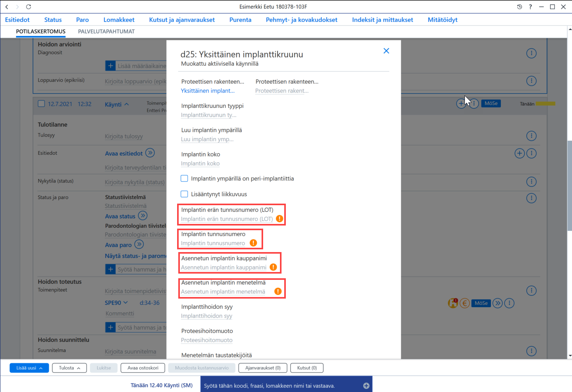This screenshot has width=572, height=392.
Task: Click the Avaa ostoskori button
Action: [143, 368]
